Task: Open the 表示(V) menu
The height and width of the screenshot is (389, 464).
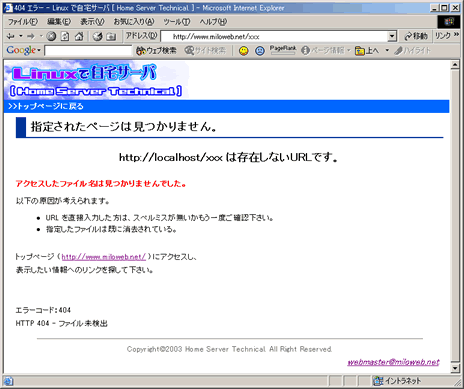Action: (92, 22)
